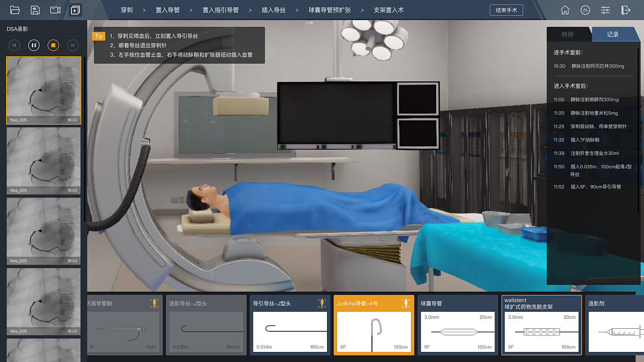
Task: Click the save disk icon
Action: click(35, 10)
